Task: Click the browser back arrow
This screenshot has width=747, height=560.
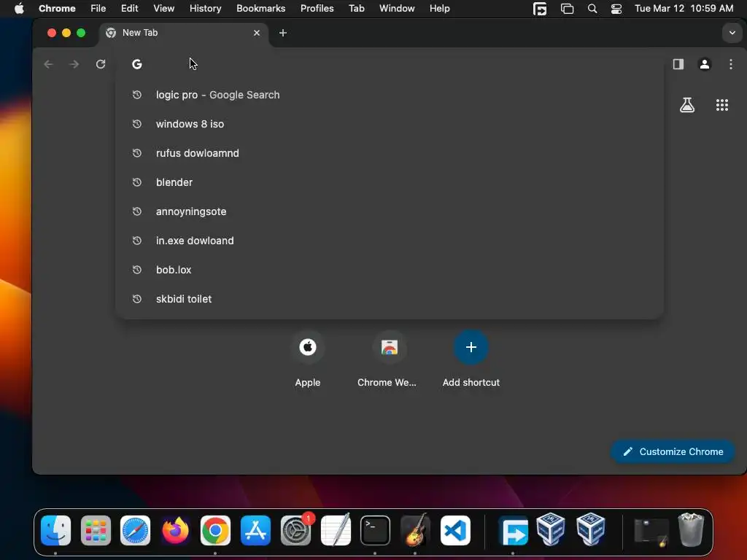Action: pyautogui.click(x=48, y=64)
